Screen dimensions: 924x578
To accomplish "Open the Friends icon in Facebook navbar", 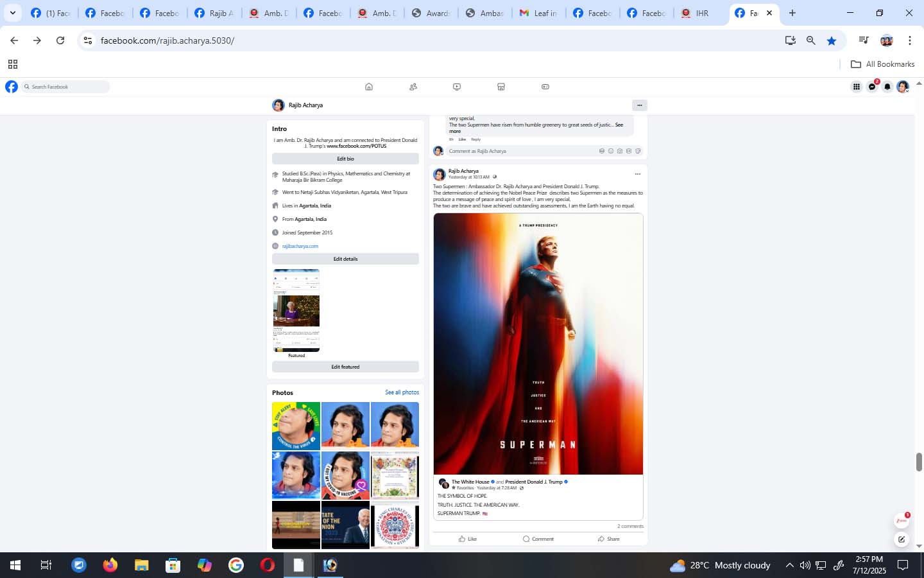I will point(413,87).
